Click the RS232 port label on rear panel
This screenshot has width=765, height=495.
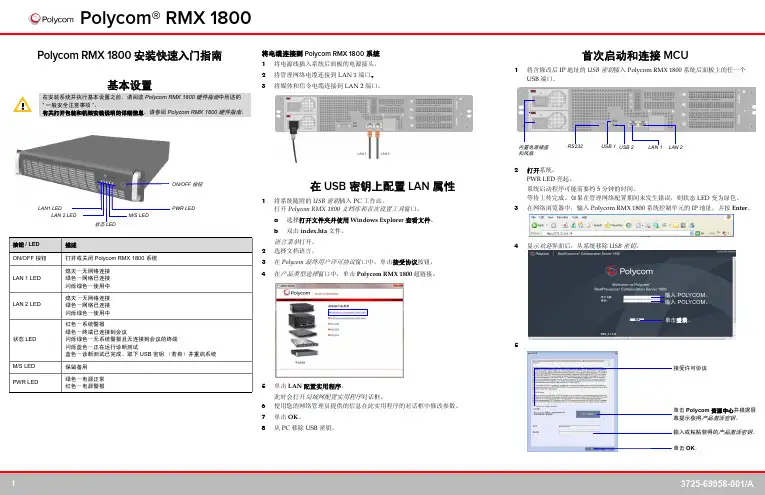(574, 146)
